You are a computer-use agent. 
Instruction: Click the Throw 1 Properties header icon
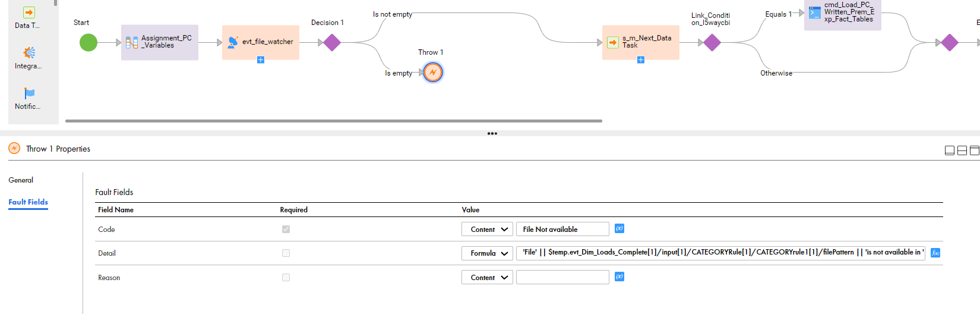[x=14, y=149]
